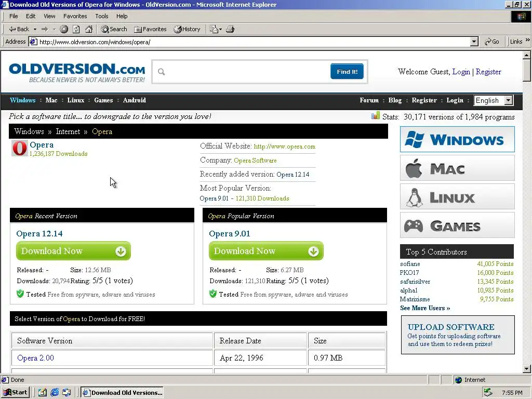Open the History toolbar button
Screen dimensions: 532x399
tap(187, 29)
